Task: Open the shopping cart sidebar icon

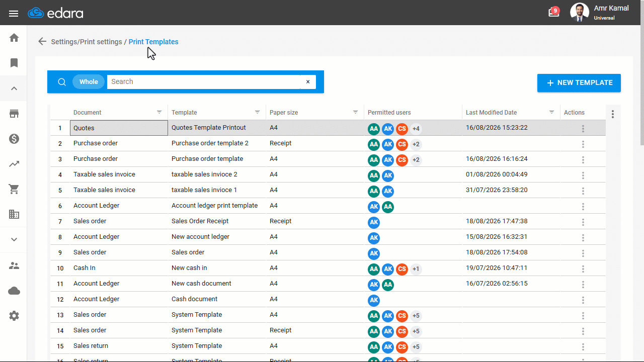Action: pos(14,189)
